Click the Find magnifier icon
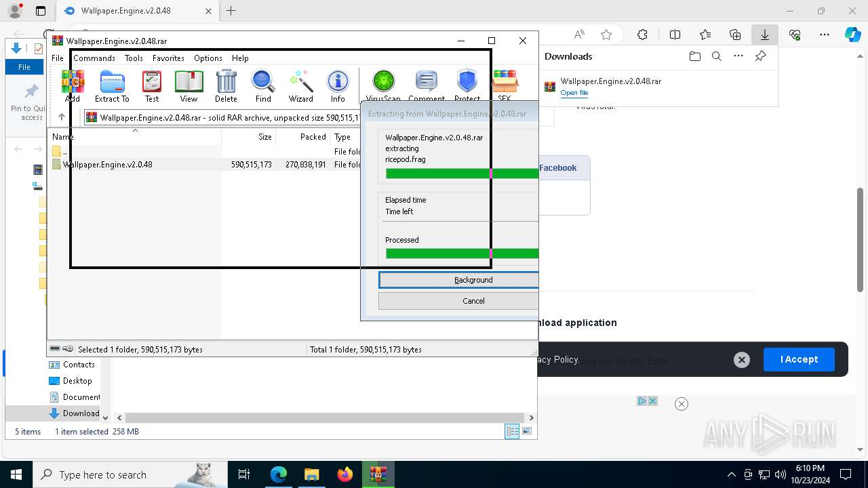 pyautogui.click(x=263, y=86)
